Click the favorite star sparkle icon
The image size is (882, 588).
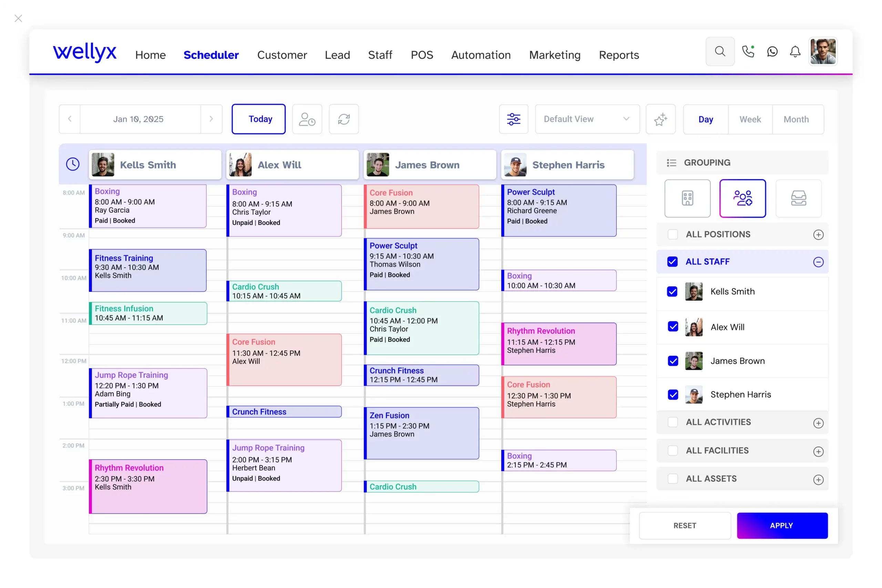click(x=660, y=119)
